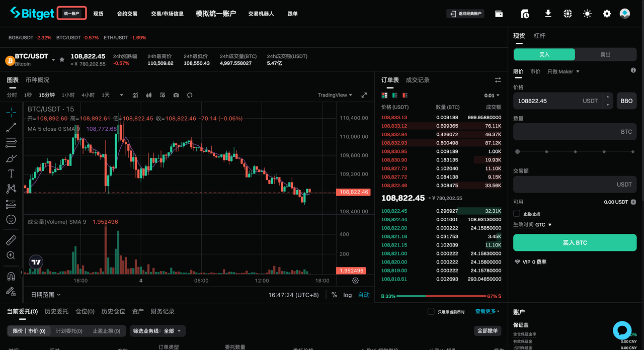This screenshot has height=350, width=644.
Task: Expand the chart to fullscreen
Action: click(x=364, y=95)
